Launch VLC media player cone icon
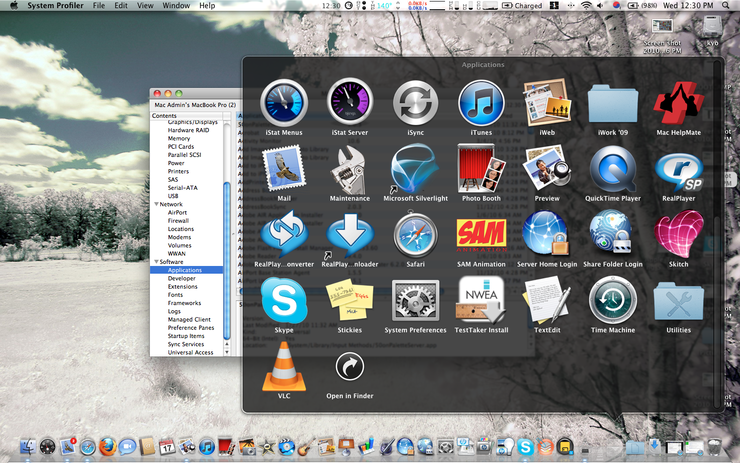Screen dimensions: 740x463 pyautogui.click(x=284, y=365)
